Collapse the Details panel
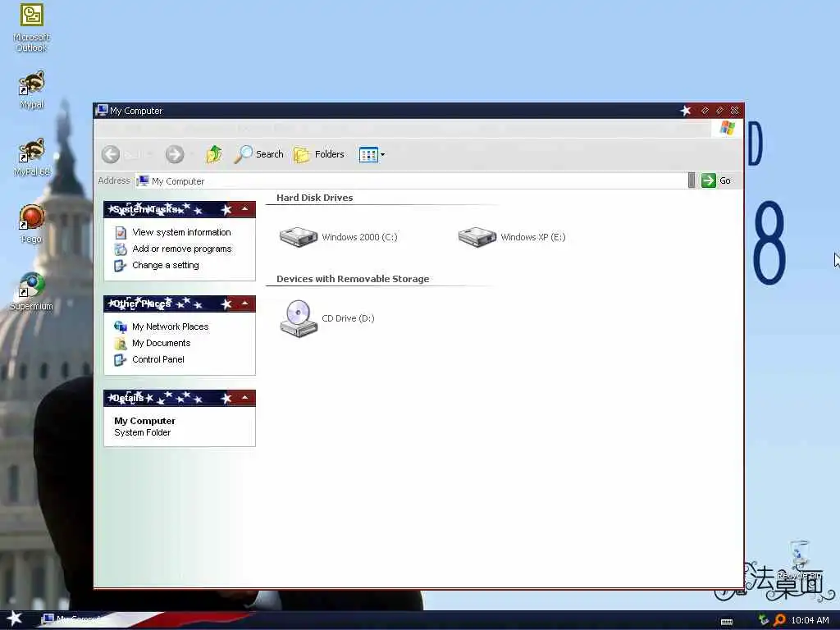 [244, 398]
